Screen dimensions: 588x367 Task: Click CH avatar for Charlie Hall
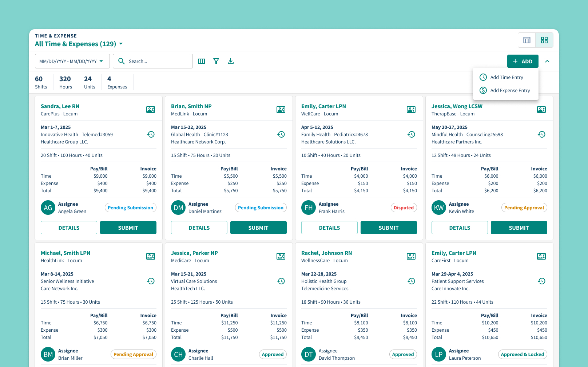(178, 354)
